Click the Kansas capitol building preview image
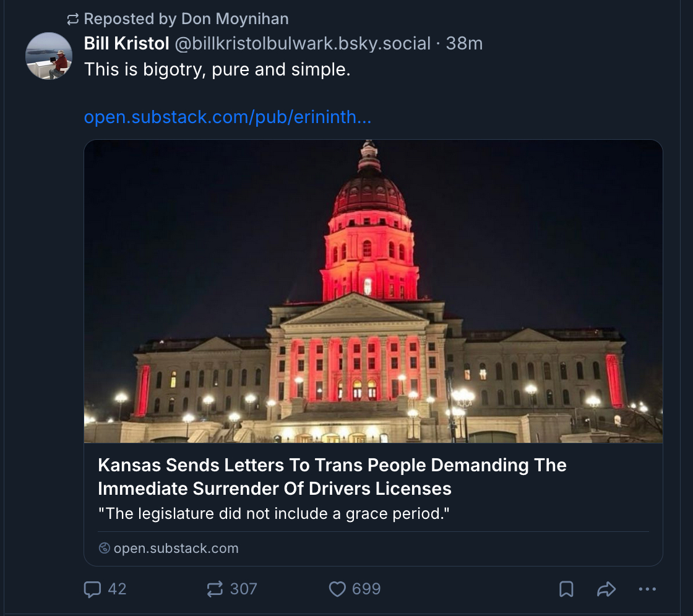 (374, 292)
